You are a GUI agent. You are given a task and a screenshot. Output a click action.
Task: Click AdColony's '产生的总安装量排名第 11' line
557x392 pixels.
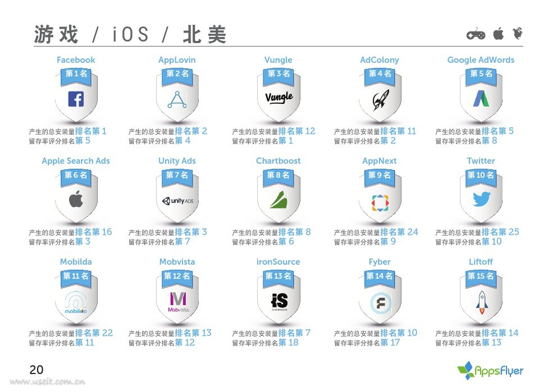point(375,131)
